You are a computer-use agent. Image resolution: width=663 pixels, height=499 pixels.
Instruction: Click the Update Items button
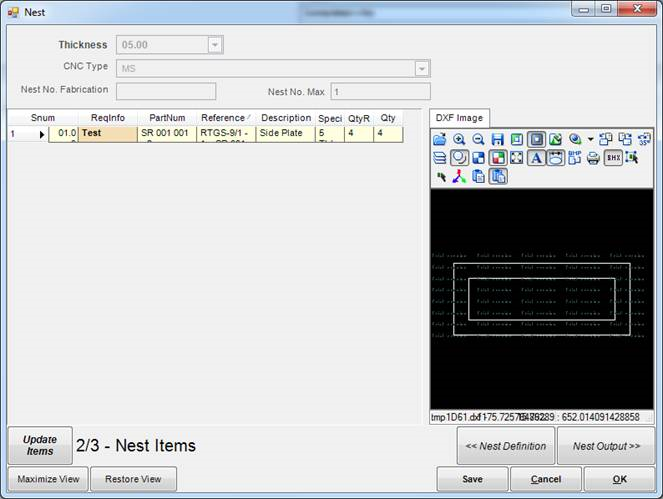tap(40, 445)
